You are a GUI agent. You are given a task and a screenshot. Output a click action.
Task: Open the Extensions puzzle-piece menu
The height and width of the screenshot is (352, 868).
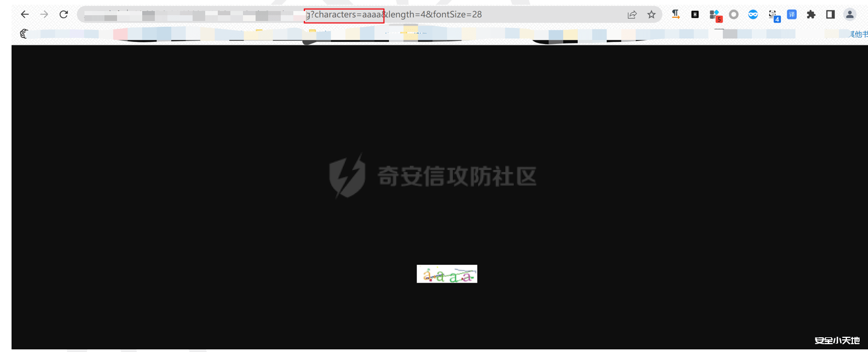click(811, 15)
